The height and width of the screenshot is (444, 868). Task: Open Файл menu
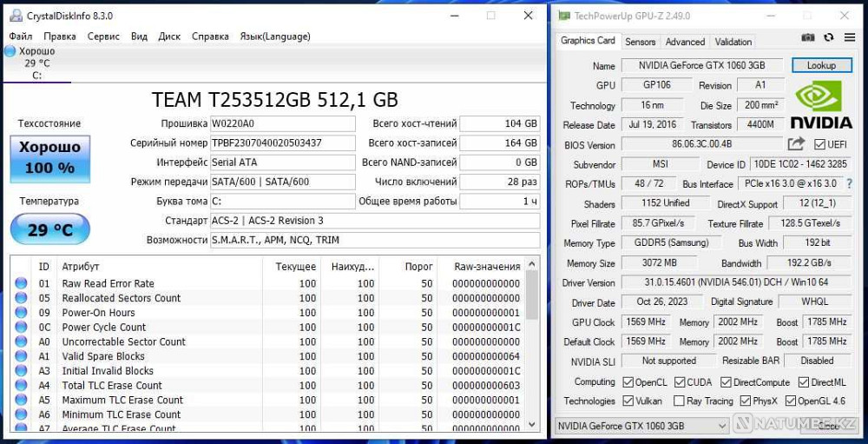tap(21, 36)
